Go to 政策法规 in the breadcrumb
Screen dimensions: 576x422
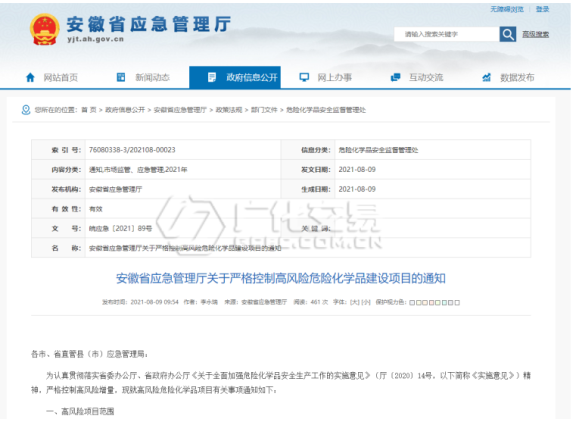pos(229,110)
